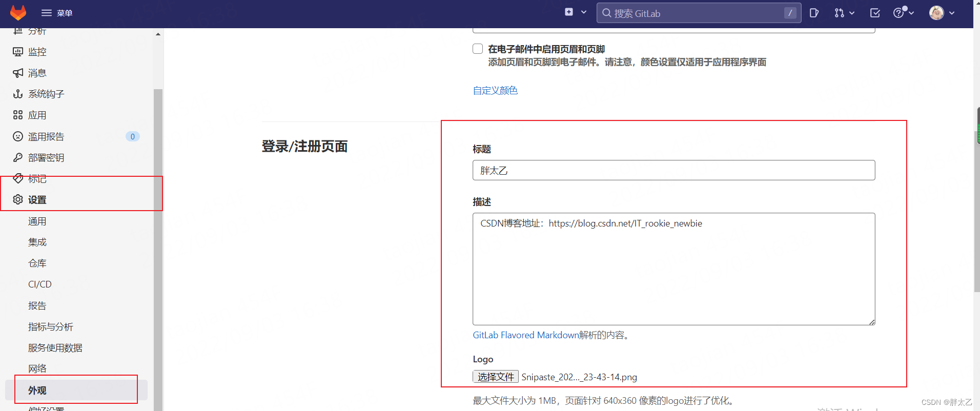Focus the 搜索 GitLab search box
The width and height of the screenshot is (980, 411).
699,13
